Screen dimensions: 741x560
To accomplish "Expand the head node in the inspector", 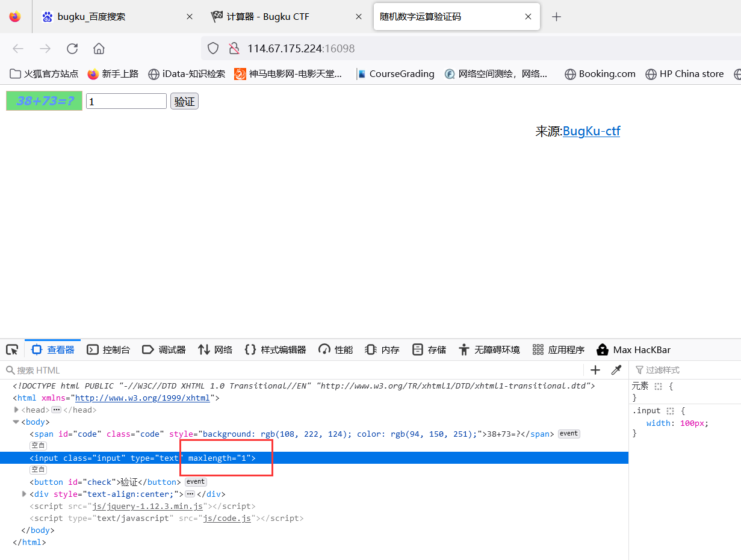I will pyautogui.click(x=16, y=410).
